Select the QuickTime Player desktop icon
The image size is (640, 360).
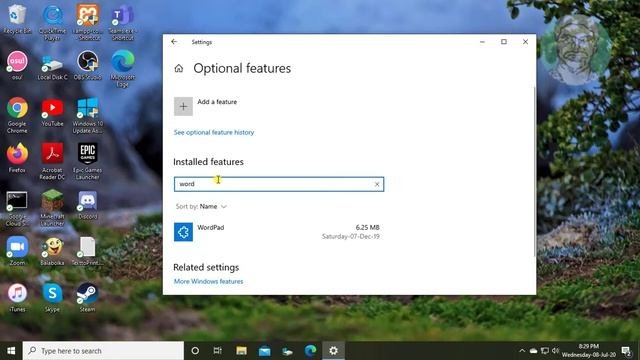point(52,22)
